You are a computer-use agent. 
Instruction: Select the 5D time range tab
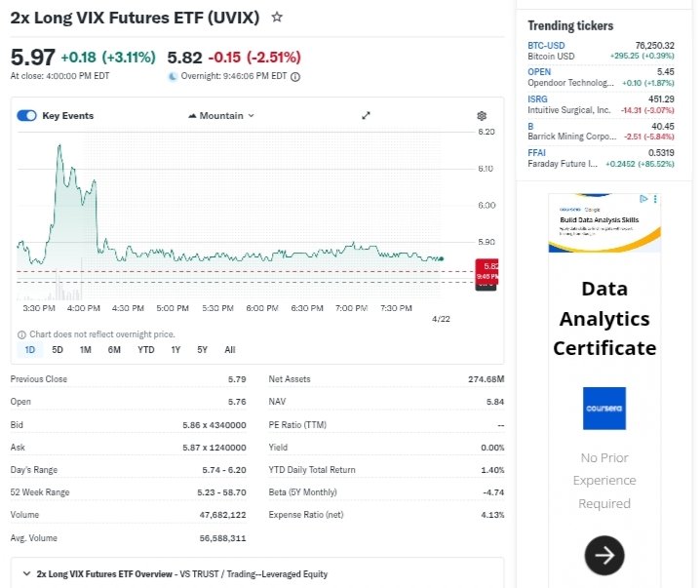(x=58, y=349)
